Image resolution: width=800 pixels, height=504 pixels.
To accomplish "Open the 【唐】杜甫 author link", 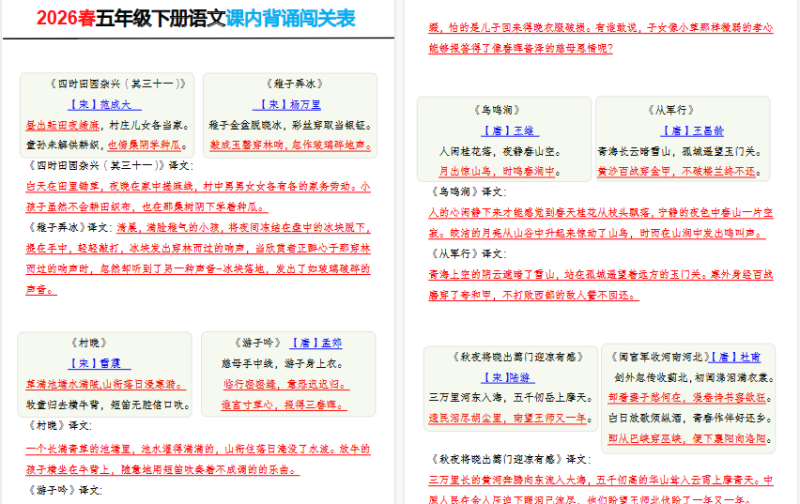I will (x=735, y=357).
